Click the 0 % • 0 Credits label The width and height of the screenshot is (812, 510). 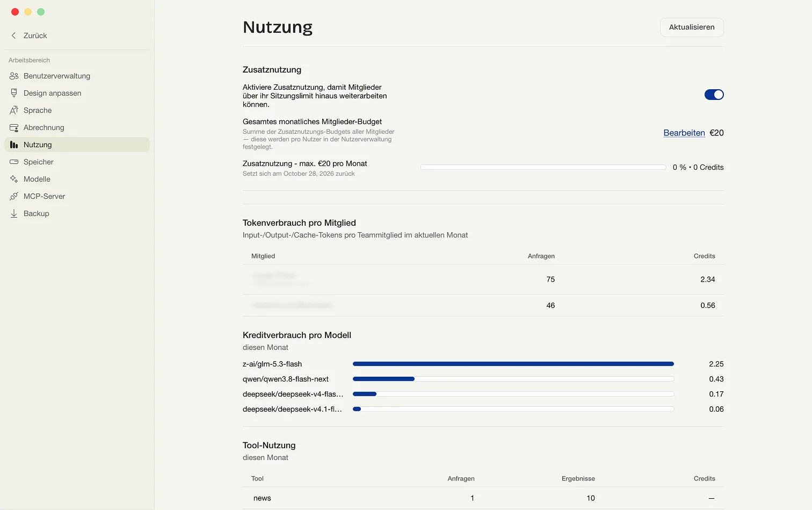pos(698,167)
